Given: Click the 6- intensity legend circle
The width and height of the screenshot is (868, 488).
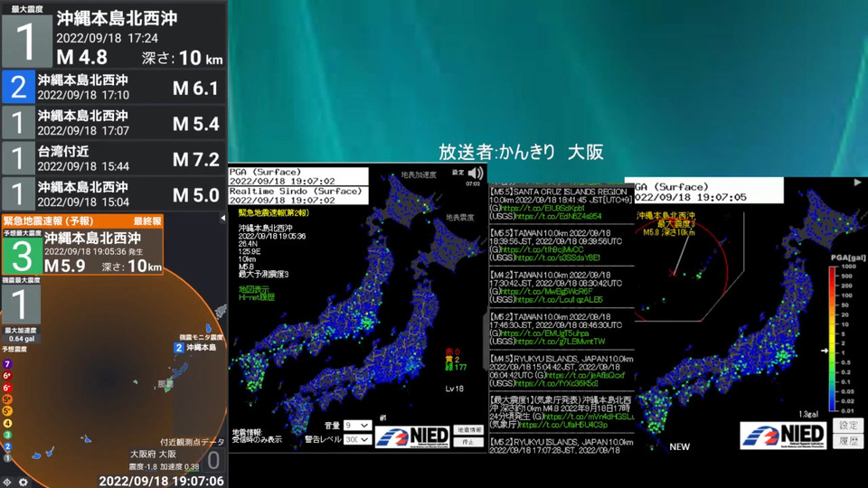Looking at the screenshot, I should pyautogui.click(x=7, y=388).
